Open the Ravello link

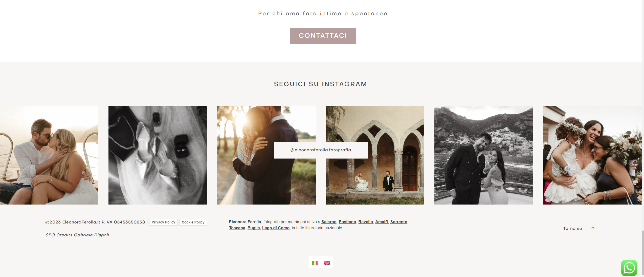pos(365,222)
